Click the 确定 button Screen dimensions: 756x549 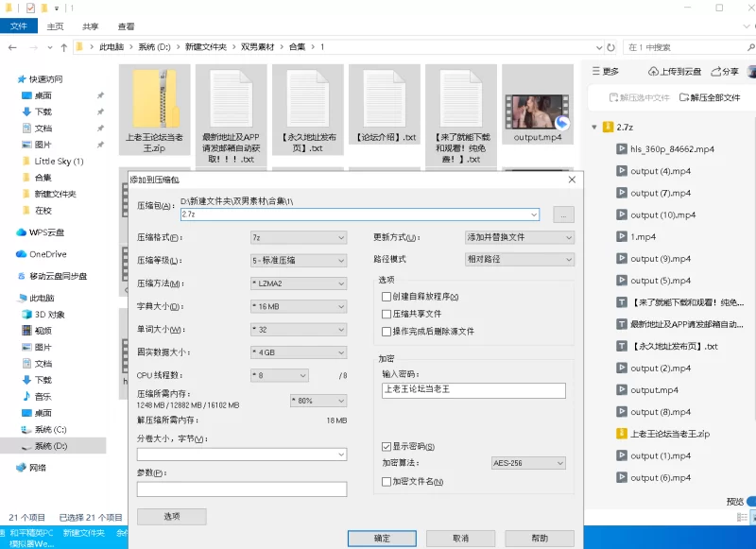pyautogui.click(x=382, y=538)
